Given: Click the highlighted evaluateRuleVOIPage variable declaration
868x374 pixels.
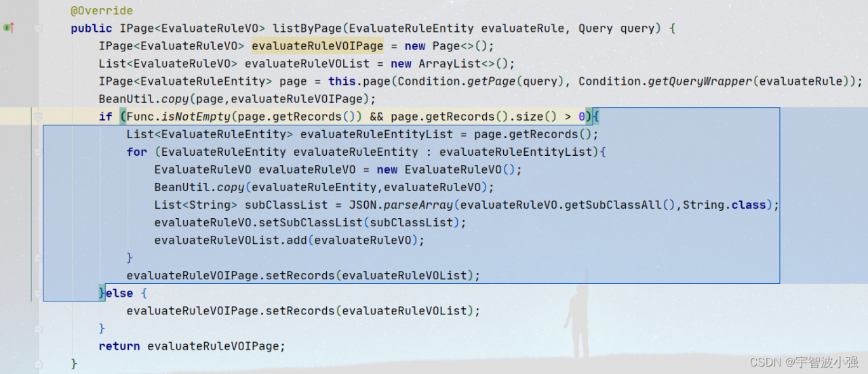Looking at the screenshot, I should pos(317,46).
